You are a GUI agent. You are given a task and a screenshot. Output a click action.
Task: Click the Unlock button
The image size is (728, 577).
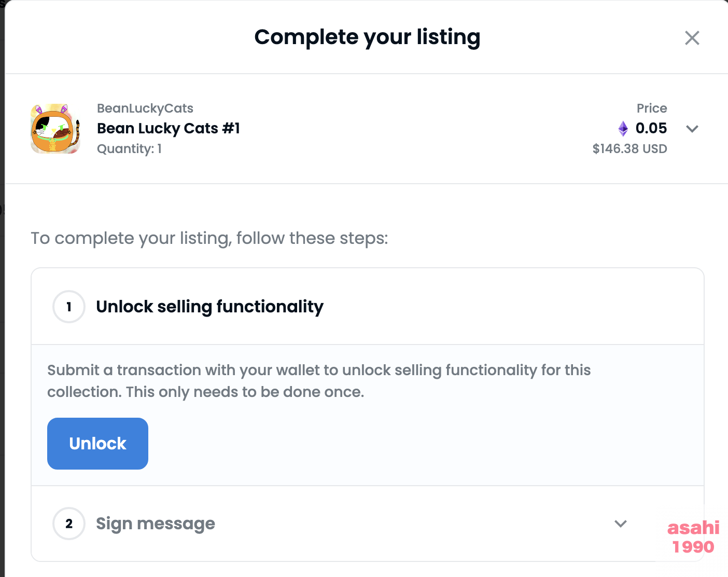[97, 444]
